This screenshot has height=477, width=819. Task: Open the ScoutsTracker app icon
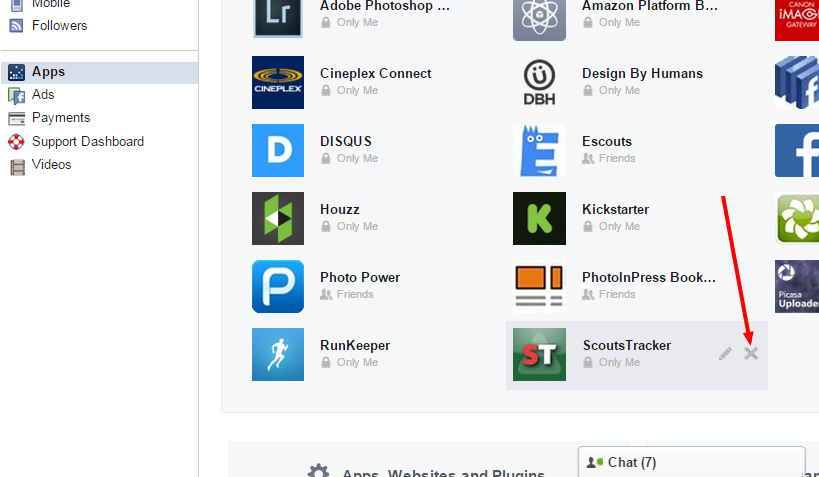tap(539, 354)
